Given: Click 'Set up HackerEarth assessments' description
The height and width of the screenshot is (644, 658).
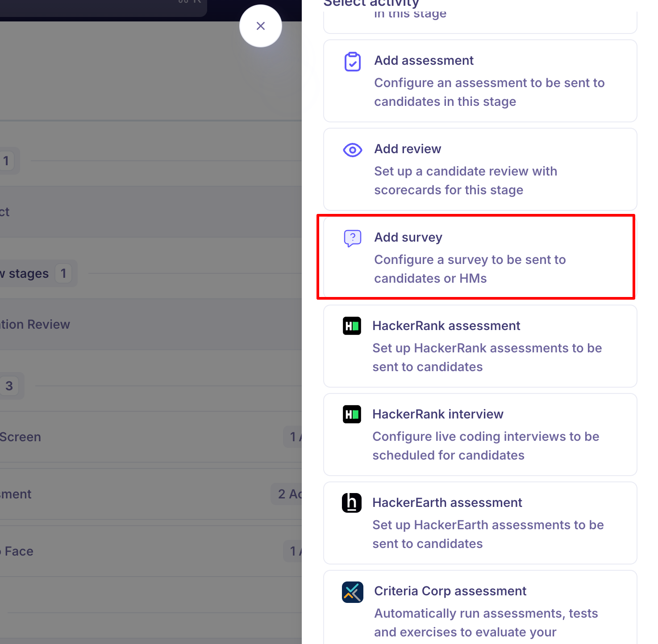Looking at the screenshot, I should pyautogui.click(x=488, y=534).
